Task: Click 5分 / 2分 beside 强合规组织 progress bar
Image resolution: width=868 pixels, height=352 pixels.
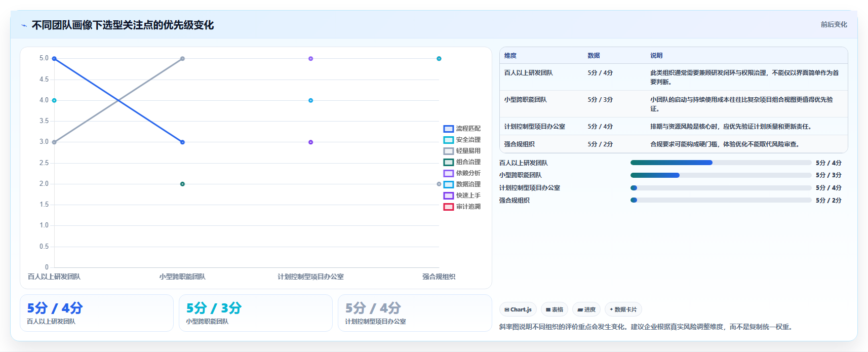Action: pyautogui.click(x=828, y=201)
